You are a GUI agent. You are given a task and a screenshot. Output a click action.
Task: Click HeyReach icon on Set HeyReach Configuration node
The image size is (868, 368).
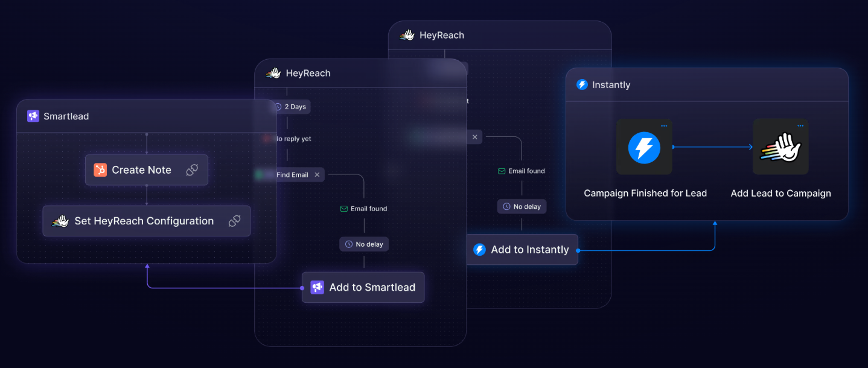point(60,221)
